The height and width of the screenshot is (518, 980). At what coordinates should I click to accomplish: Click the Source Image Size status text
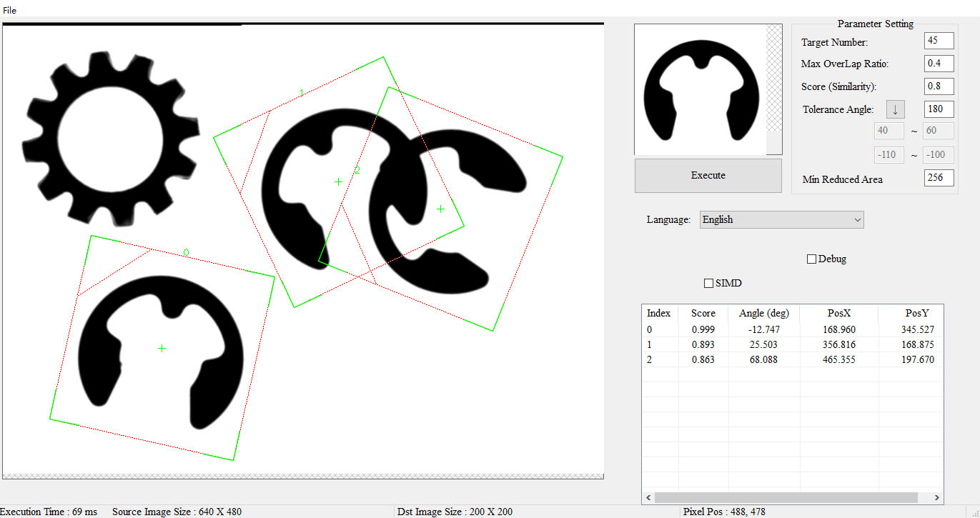177,512
